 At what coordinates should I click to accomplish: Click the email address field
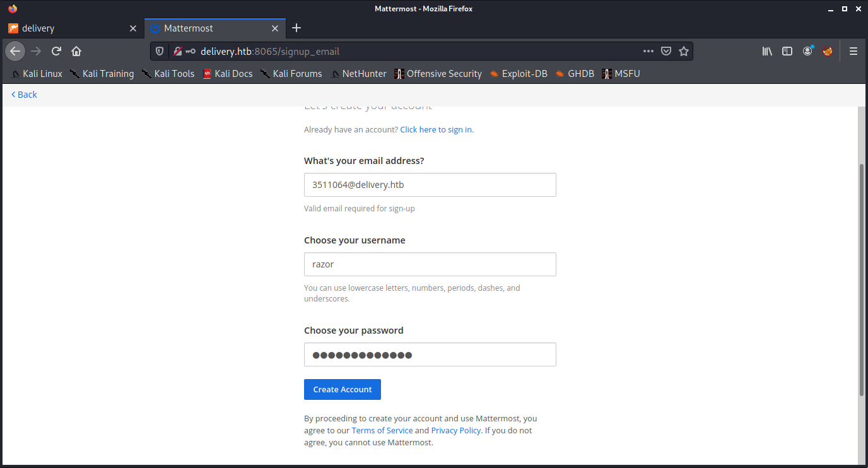(x=430, y=185)
